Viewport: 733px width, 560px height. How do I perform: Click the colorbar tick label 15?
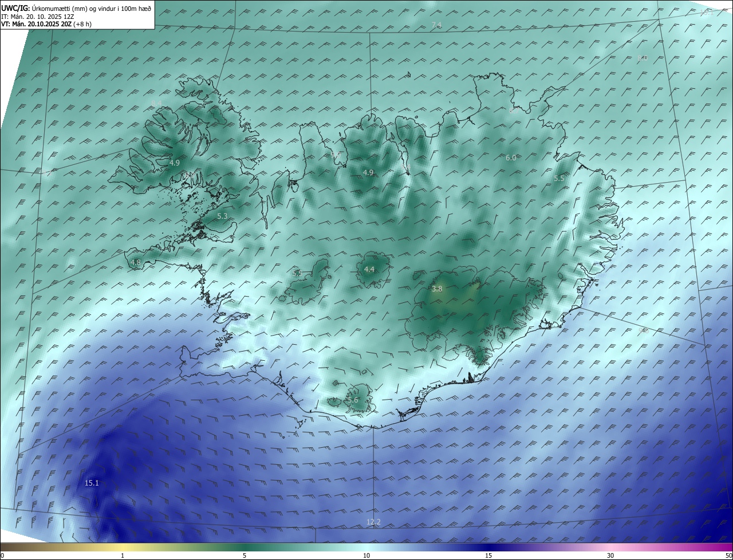[488, 555]
